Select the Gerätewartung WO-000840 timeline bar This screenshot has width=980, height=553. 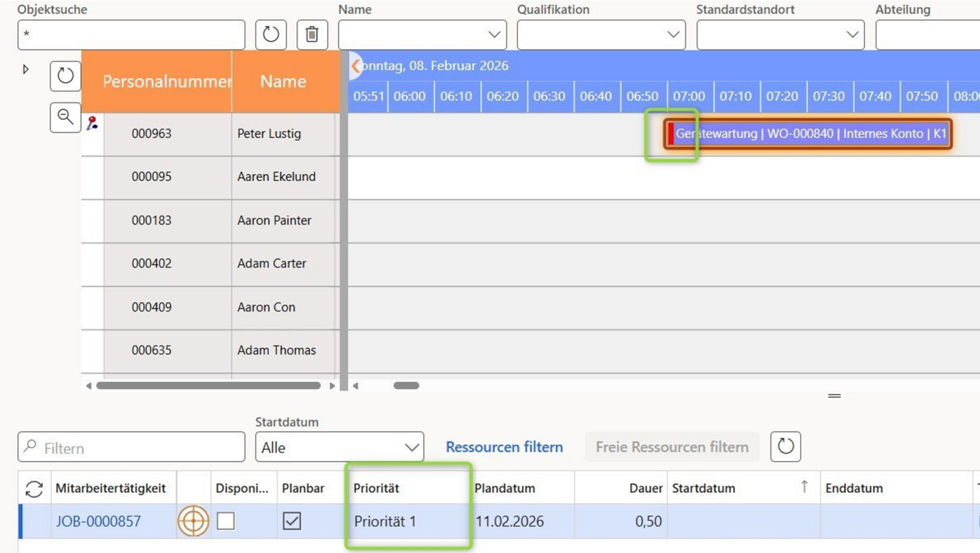810,134
